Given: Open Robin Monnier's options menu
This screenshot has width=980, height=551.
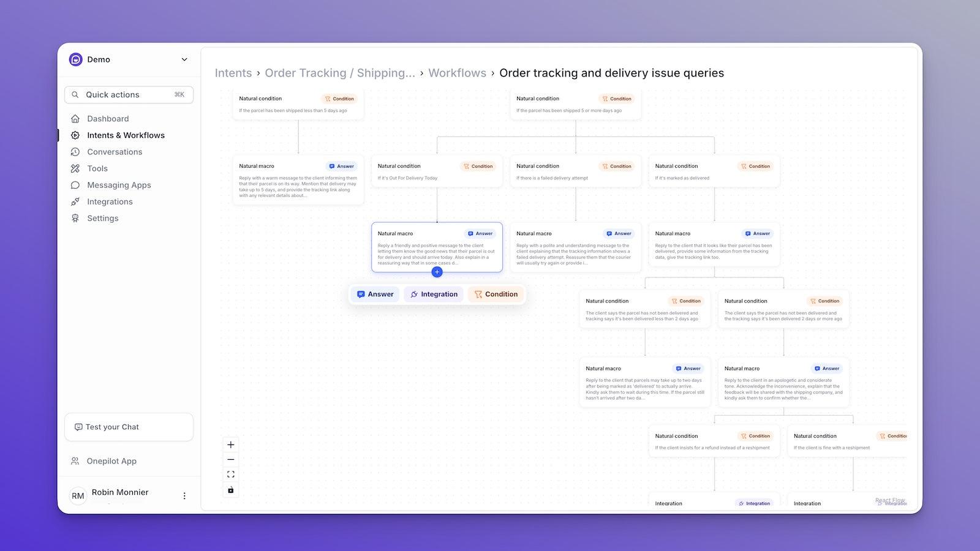Looking at the screenshot, I should pos(184,495).
